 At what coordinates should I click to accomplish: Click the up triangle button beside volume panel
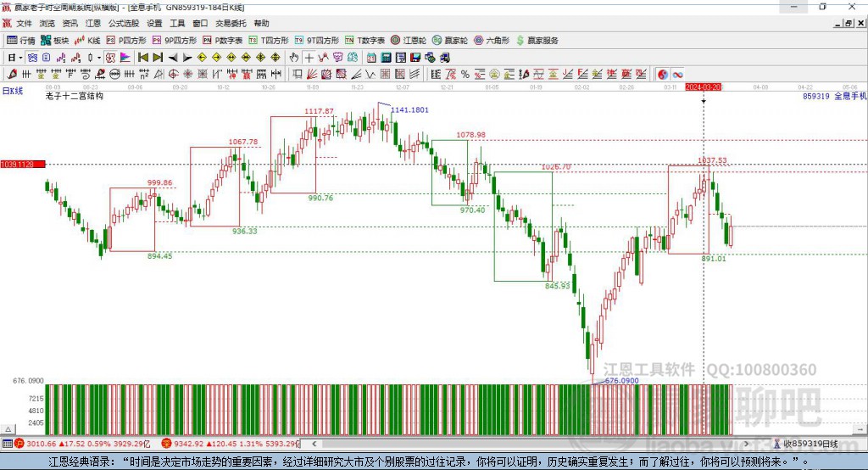[x=8, y=429]
